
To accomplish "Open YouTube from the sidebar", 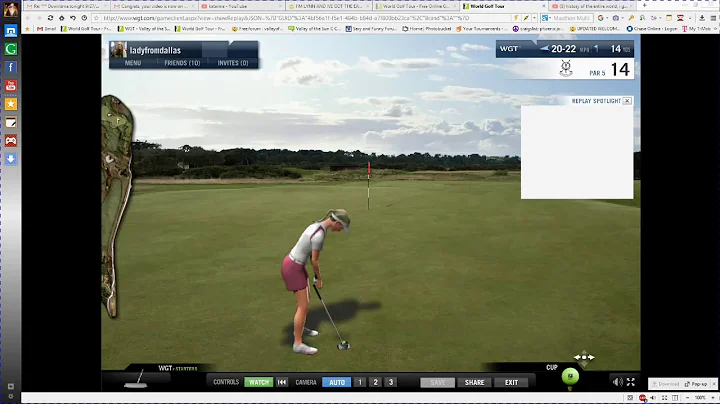I will tap(11, 86).
